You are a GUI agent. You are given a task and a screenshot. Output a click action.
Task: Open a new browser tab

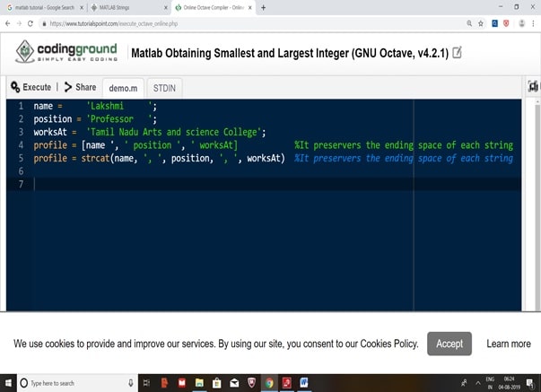(x=263, y=7)
